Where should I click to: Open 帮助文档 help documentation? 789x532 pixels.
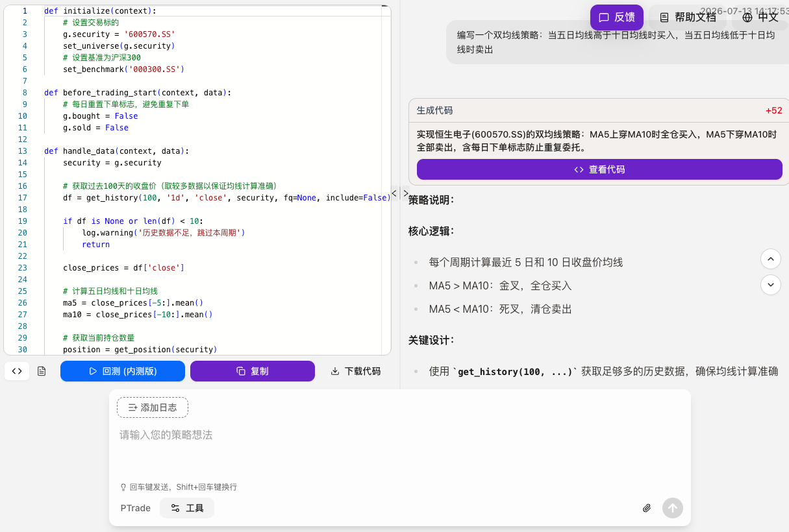click(x=687, y=18)
